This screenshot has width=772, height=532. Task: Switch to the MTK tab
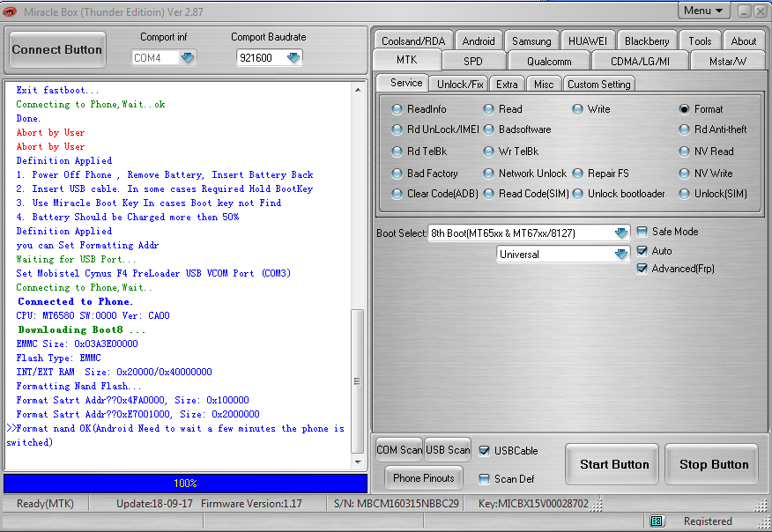point(406,60)
